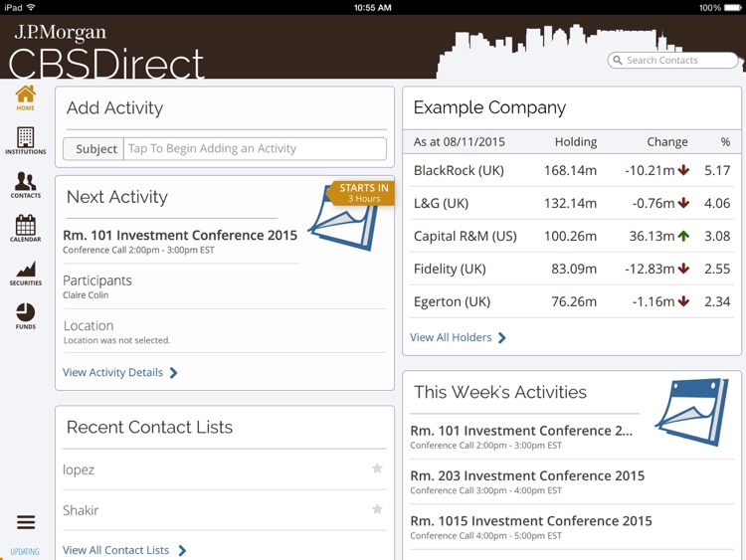This screenshot has height=560, width=746.
Task: Open the Shakir contact list
Action: [225, 510]
